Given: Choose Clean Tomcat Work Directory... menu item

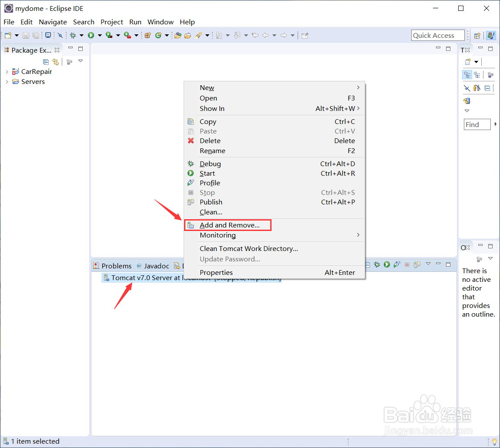Looking at the screenshot, I should [274, 248].
